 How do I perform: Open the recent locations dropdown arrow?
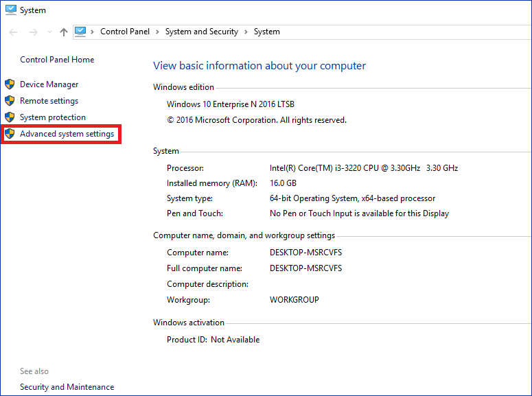(49, 32)
